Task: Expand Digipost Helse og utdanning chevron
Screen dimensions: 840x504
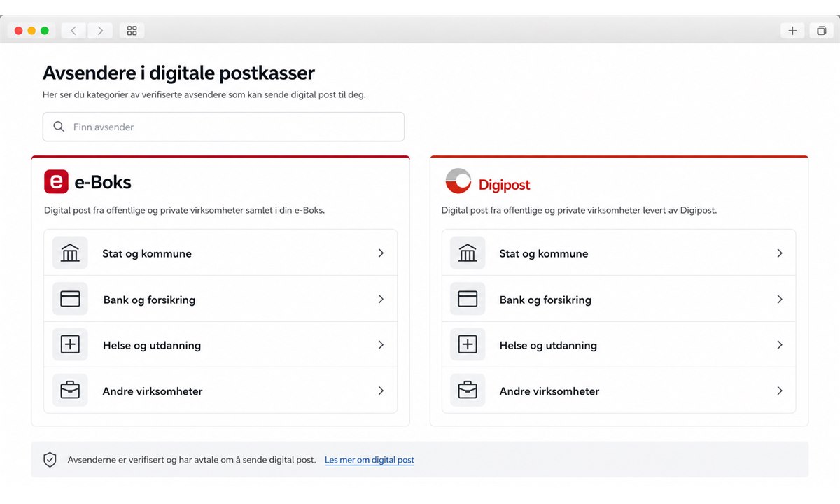Action: (780, 345)
